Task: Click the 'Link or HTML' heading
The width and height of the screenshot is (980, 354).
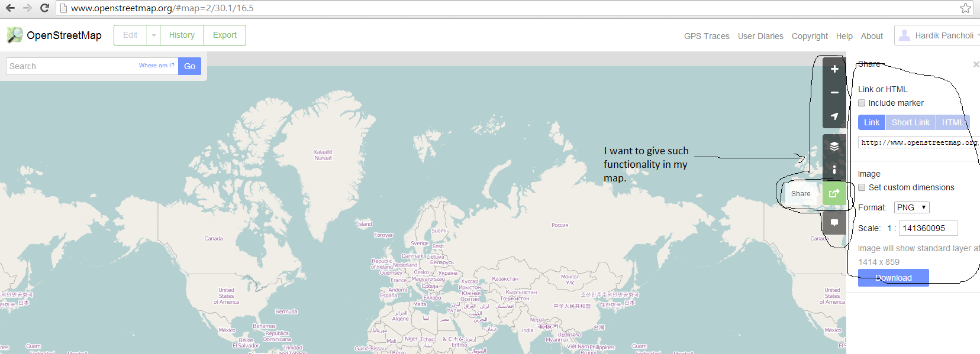Action: (x=883, y=89)
